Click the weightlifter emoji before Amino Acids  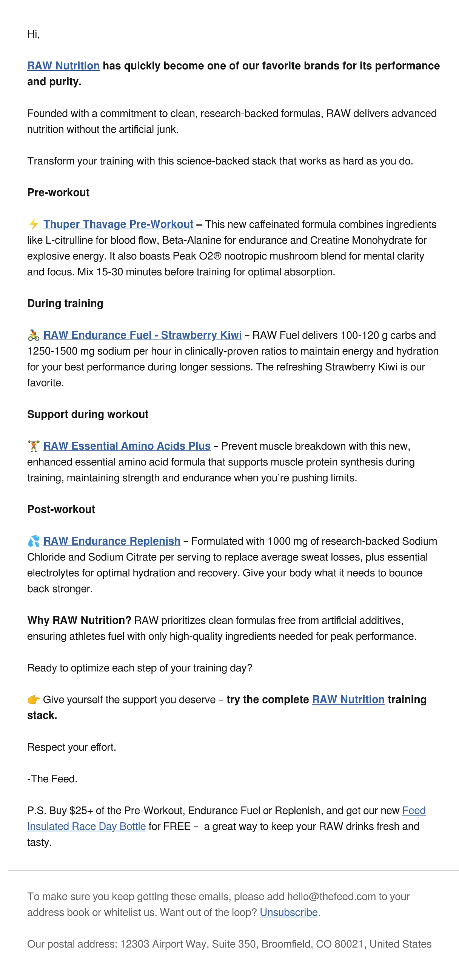[34, 446]
